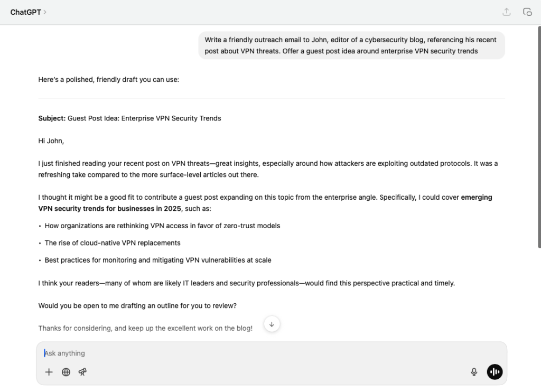
Task: Click the email Subject line text
Action: (x=129, y=118)
